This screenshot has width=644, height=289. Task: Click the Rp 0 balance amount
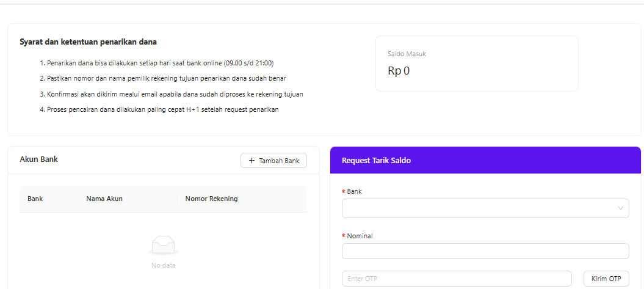click(399, 71)
